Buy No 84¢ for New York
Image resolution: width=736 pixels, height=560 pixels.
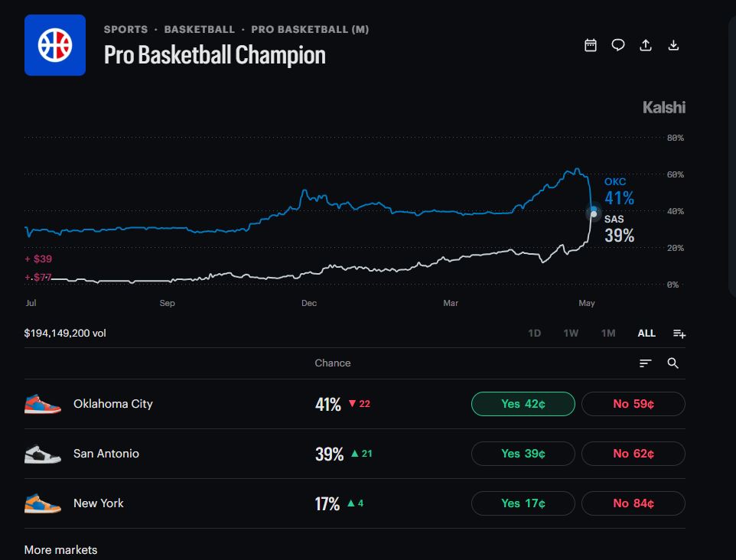coord(633,503)
